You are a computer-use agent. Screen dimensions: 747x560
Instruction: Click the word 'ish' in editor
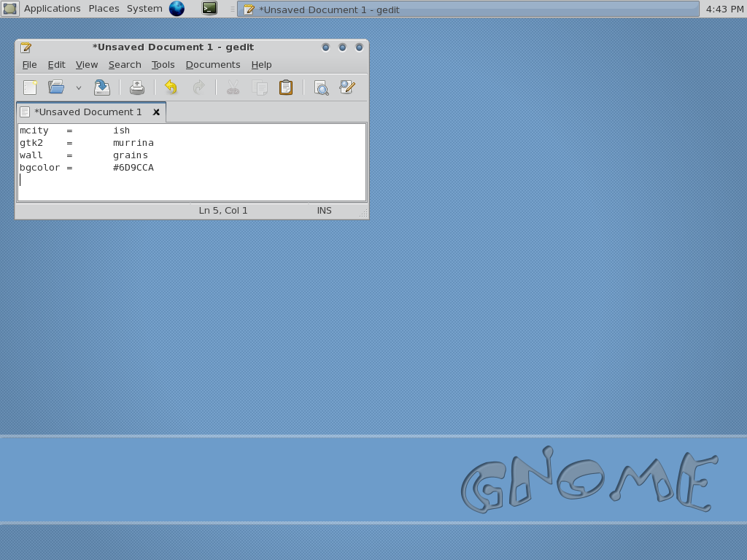[122, 131]
